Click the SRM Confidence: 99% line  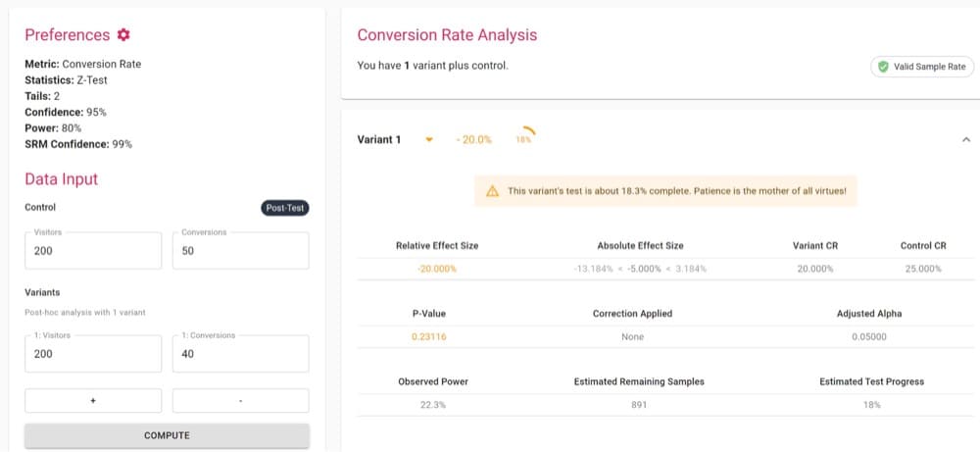[78, 144]
